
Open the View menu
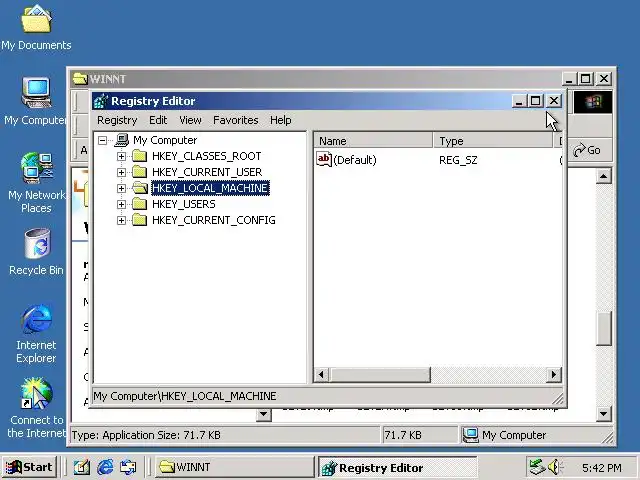coord(190,120)
